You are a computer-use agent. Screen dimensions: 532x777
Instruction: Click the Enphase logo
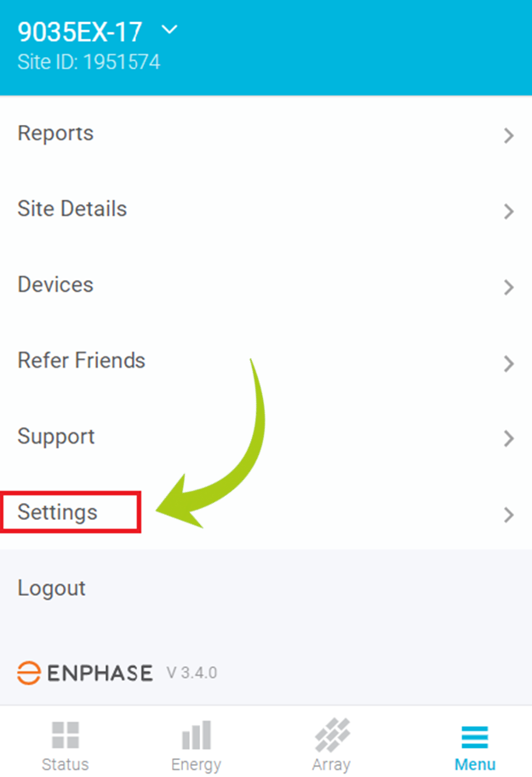click(x=85, y=672)
